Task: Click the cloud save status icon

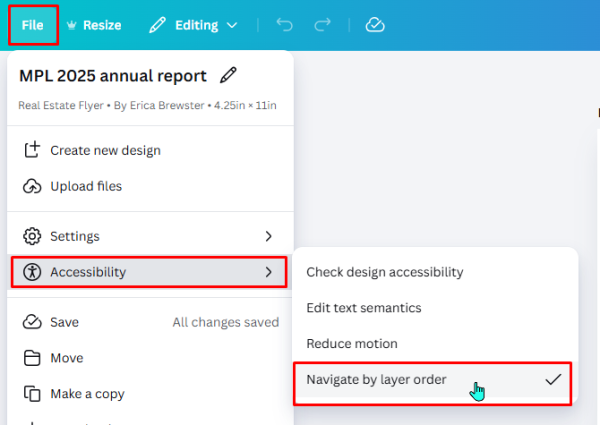Action: (x=375, y=25)
